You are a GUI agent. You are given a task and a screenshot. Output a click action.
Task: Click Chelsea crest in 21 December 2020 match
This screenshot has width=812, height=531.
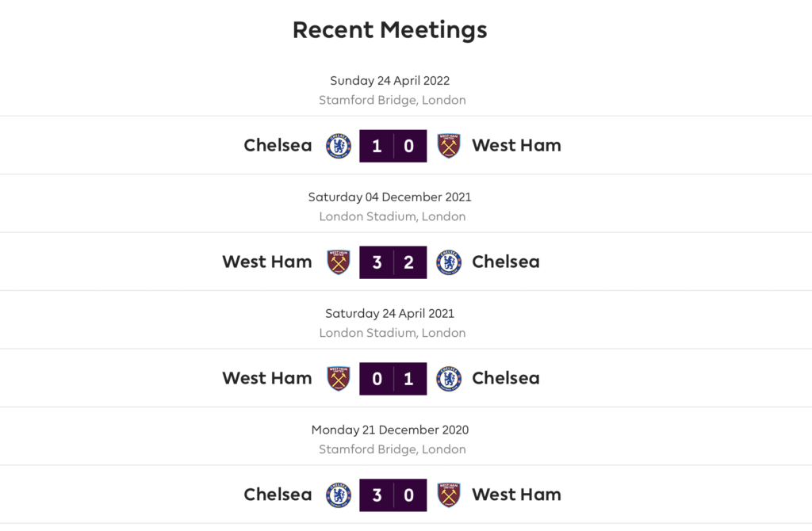[x=338, y=495]
